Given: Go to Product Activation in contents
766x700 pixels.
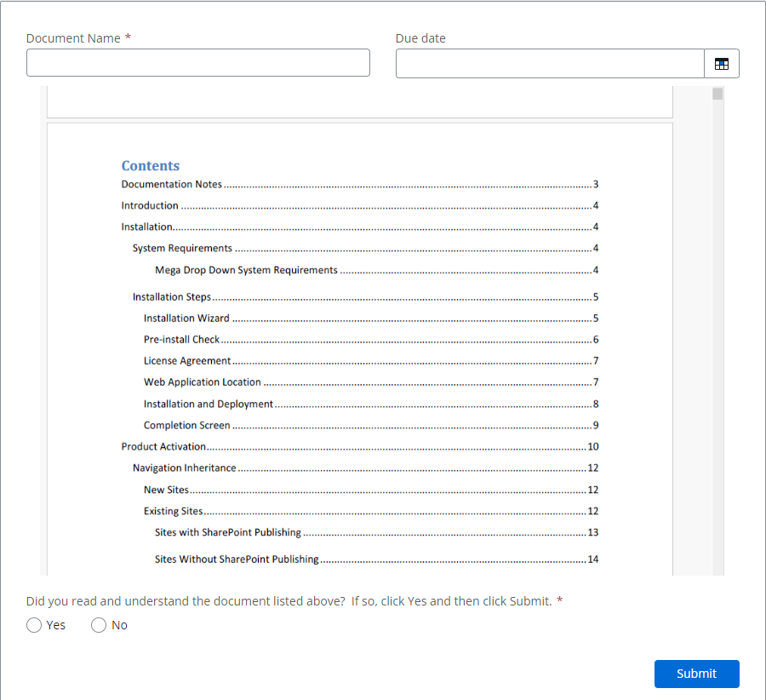Looking at the screenshot, I should tap(163, 446).
